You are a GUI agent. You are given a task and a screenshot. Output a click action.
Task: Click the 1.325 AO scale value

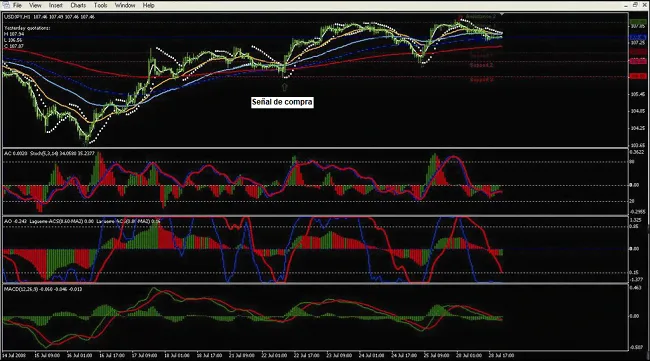point(636,220)
